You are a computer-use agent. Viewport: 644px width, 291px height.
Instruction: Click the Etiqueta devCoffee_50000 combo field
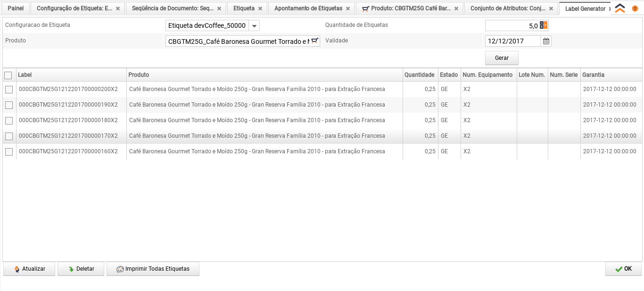click(207, 26)
